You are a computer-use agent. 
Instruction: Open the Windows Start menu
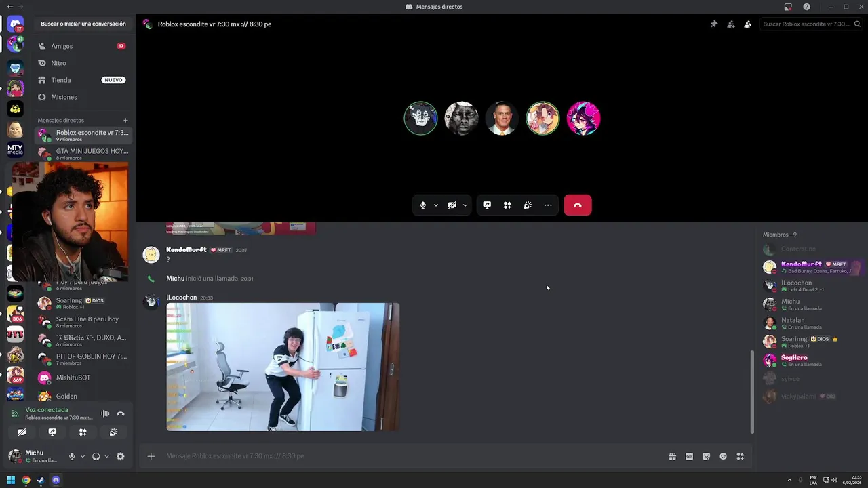click(x=11, y=481)
